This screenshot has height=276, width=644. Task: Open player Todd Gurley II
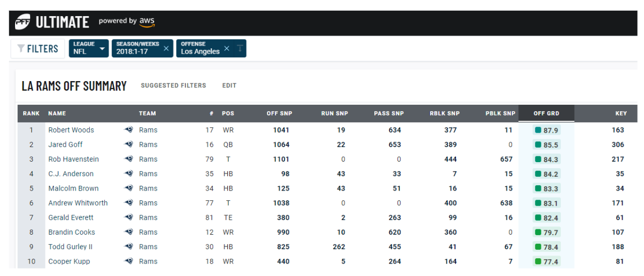click(x=70, y=247)
